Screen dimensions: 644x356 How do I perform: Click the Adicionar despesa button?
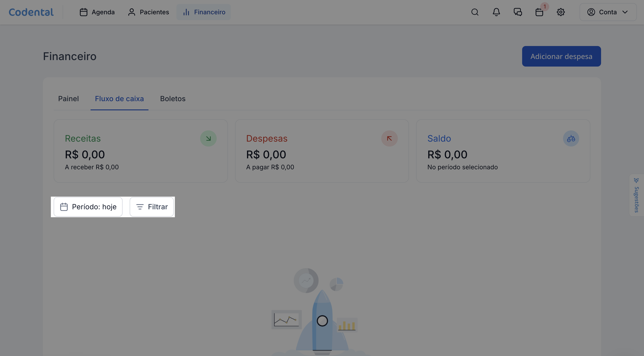[561, 56]
